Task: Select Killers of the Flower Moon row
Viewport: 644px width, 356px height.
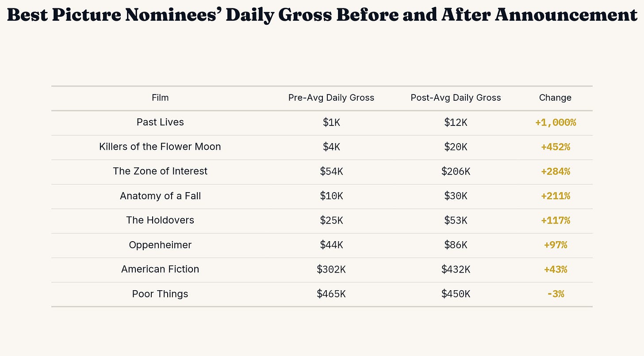Action: [322, 147]
